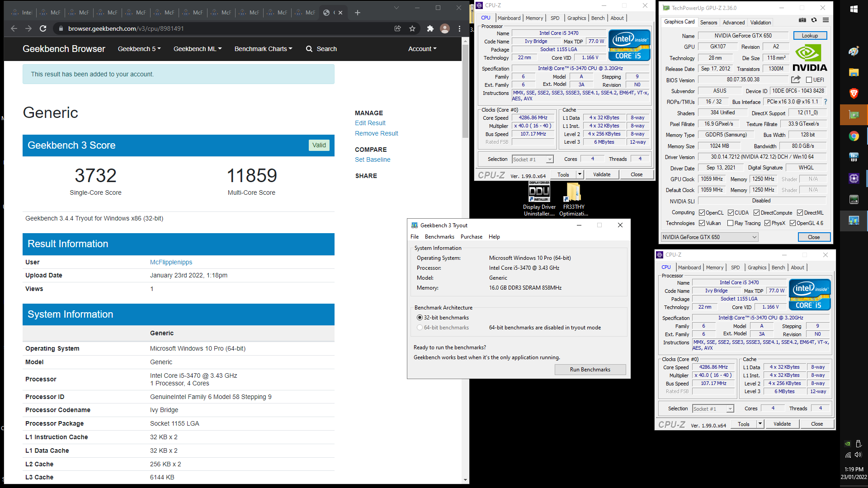Toggle the OpenCL checkbox

click(x=702, y=213)
